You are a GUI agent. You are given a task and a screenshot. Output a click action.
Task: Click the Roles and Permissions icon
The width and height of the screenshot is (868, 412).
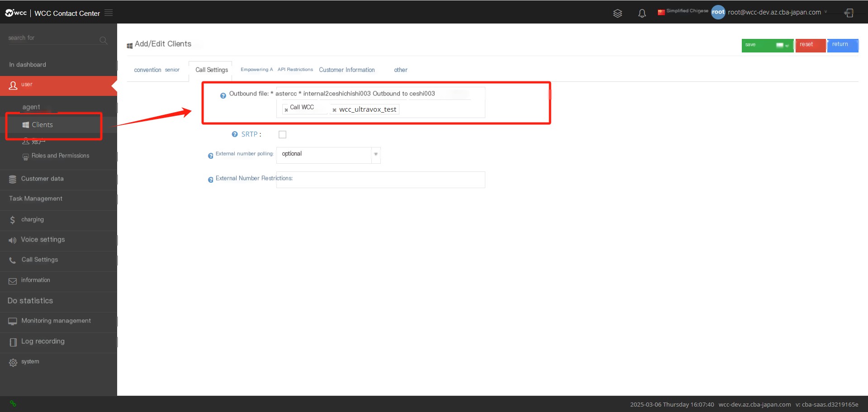[x=26, y=157]
